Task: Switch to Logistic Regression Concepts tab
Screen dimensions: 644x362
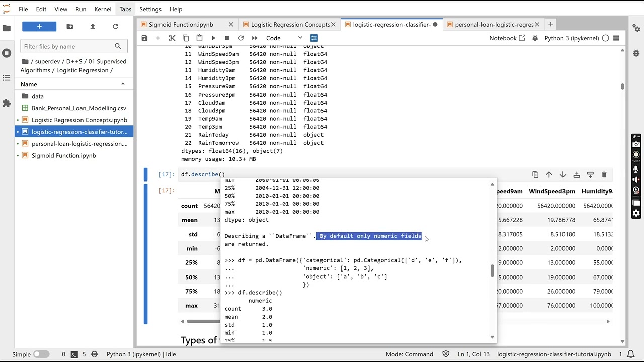Action: (290, 24)
